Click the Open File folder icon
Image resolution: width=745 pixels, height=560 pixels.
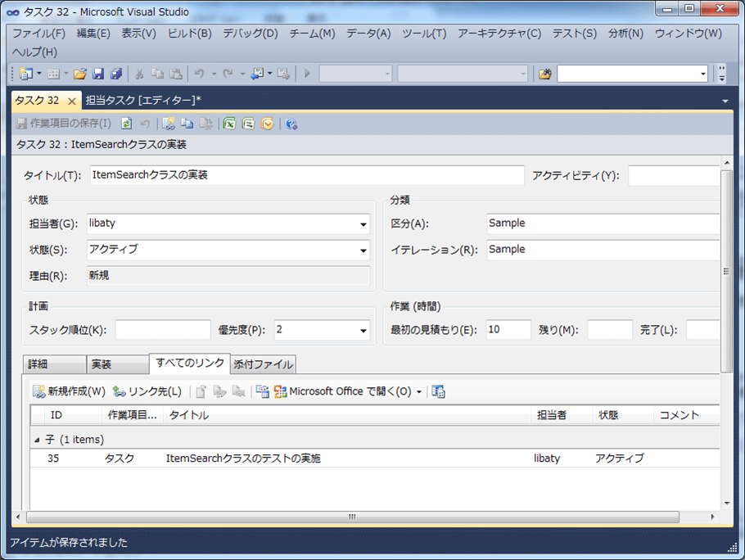(80, 74)
